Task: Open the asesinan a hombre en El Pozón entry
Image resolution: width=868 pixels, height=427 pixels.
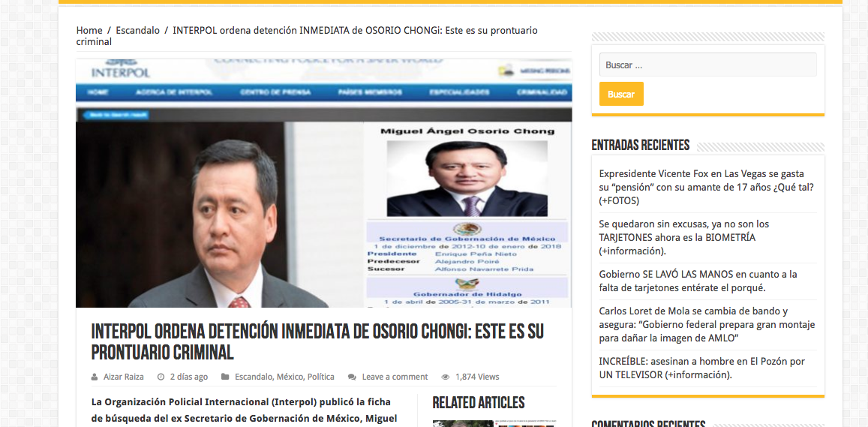Action: [702, 368]
